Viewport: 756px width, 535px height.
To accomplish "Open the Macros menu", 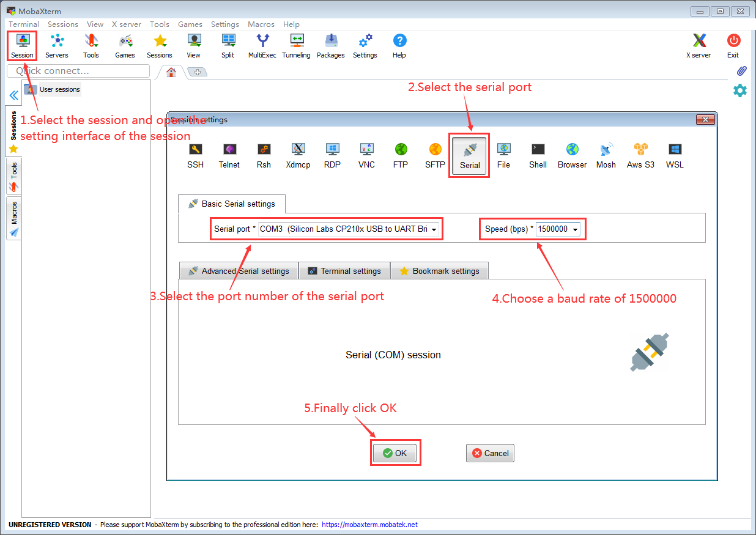I will tap(261, 24).
